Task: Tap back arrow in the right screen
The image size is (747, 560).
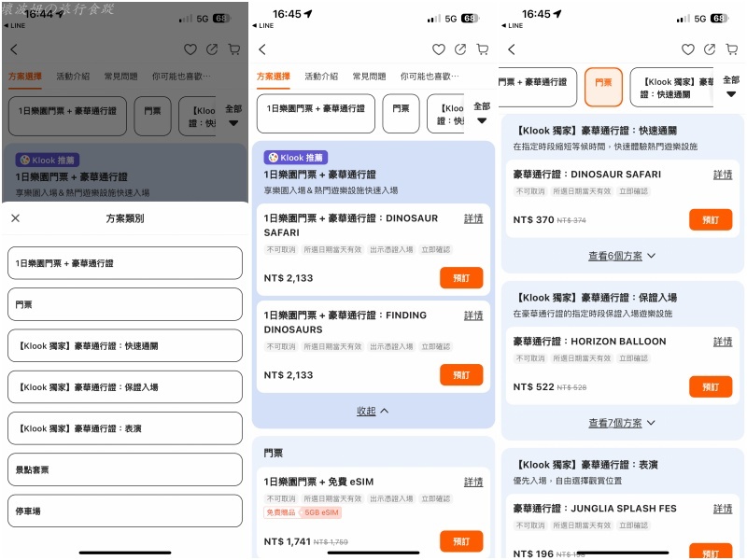Action: pos(511,49)
